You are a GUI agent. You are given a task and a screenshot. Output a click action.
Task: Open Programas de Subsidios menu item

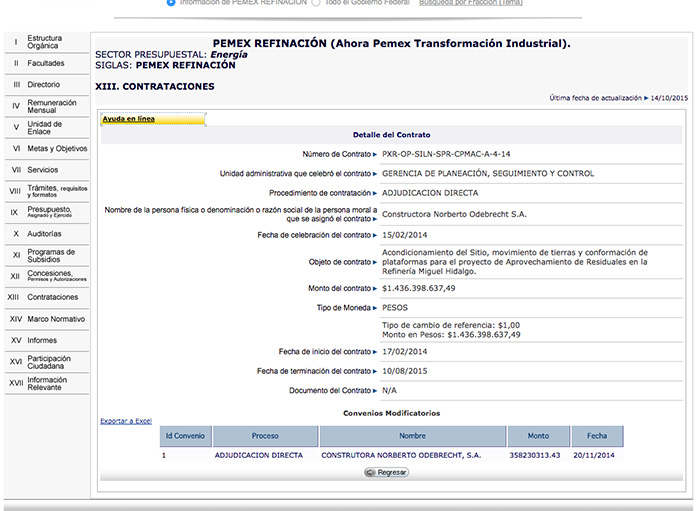pyautogui.click(x=50, y=255)
